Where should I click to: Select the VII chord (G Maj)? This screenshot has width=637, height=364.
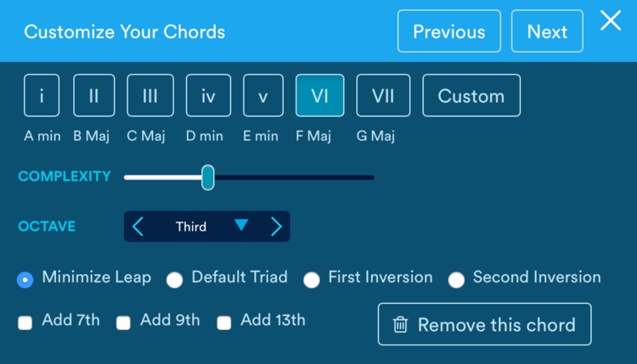click(383, 96)
